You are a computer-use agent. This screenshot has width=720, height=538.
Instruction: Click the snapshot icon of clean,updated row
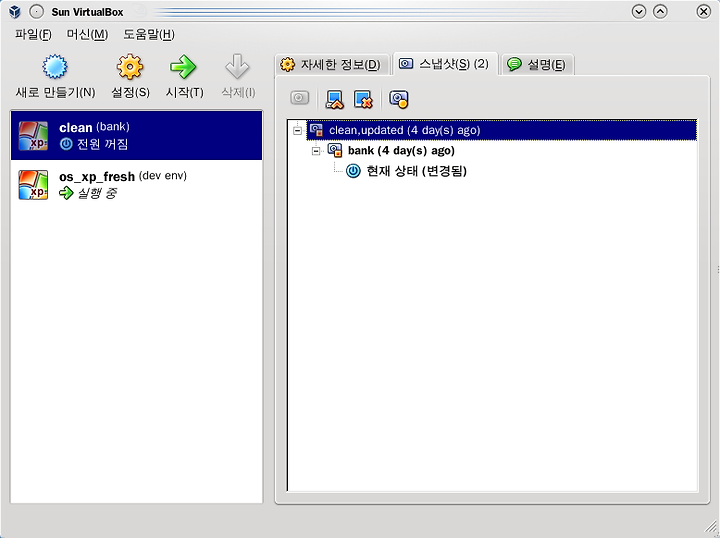[317, 130]
